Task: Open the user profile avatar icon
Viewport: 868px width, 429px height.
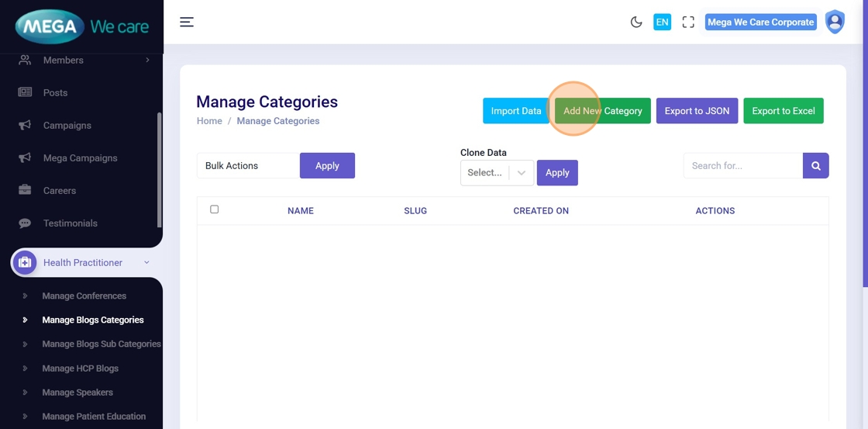Action: click(835, 22)
